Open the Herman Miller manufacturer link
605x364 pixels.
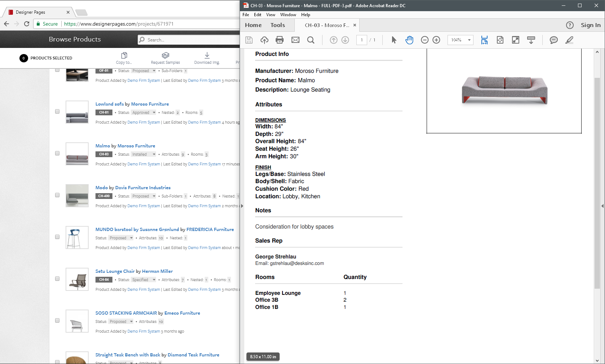pos(157,271)
